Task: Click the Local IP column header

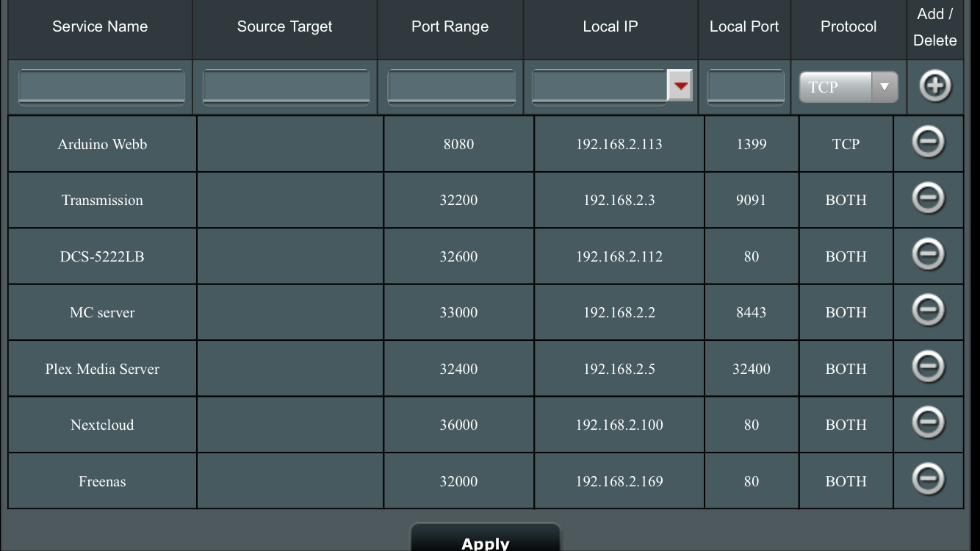Action: [x=610, y=26]
